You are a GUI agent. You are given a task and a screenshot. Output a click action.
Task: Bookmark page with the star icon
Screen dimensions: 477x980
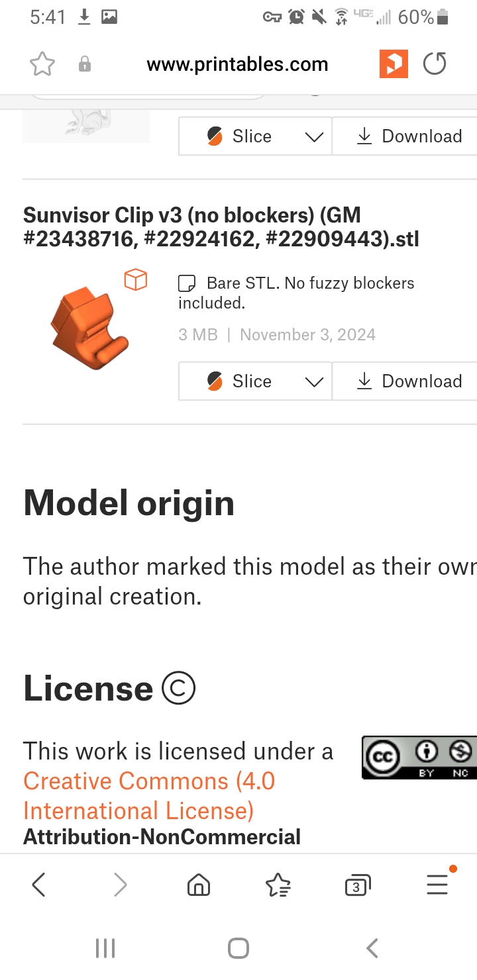point(42,64)
